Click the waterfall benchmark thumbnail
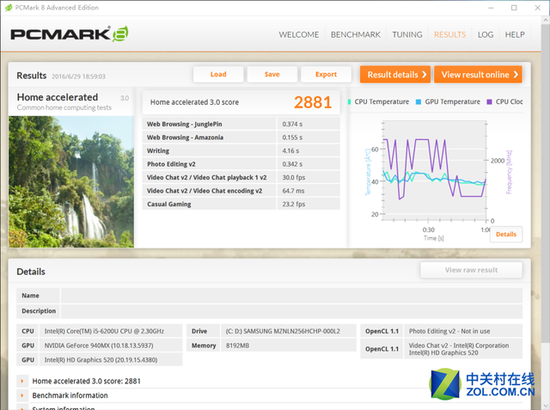Image resolution: width=550 pixels, height=410 pixels. click(x=71, y=182)
